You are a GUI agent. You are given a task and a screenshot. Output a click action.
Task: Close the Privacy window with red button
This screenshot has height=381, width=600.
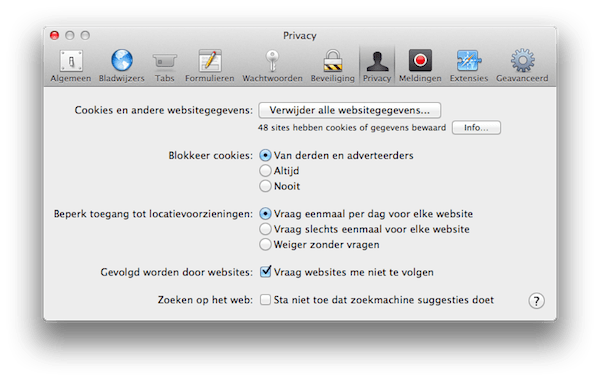pyautogui.click(x=55, y=36)
